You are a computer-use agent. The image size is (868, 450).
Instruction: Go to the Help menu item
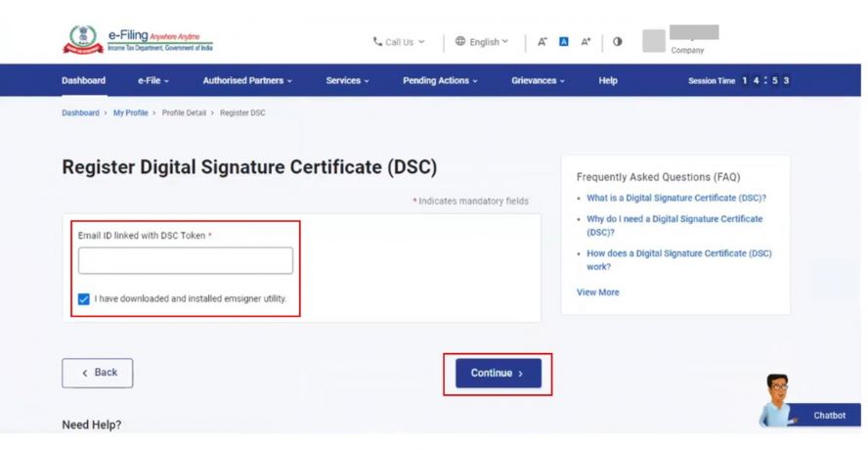click(x=607, y=80)
